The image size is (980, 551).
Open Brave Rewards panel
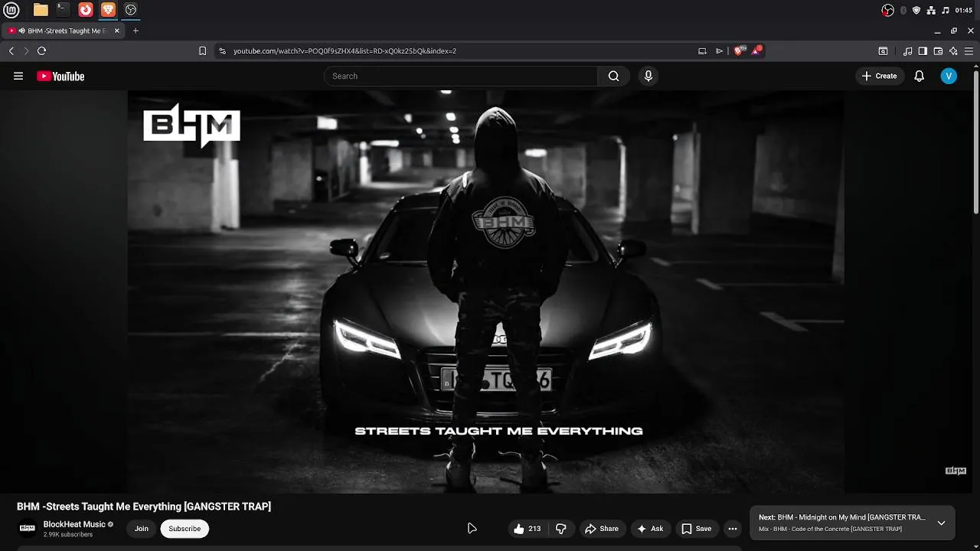756,51
